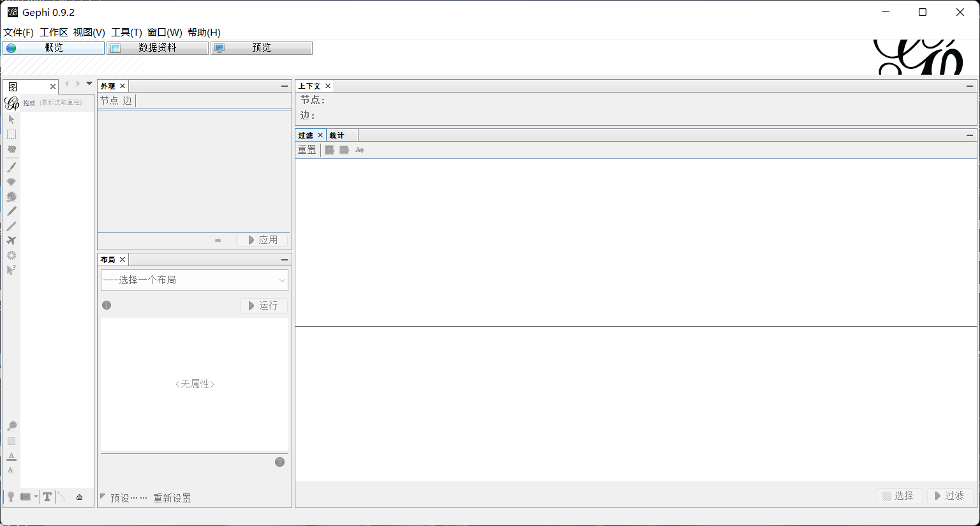Close the 外观 panel

click(122, 86)
